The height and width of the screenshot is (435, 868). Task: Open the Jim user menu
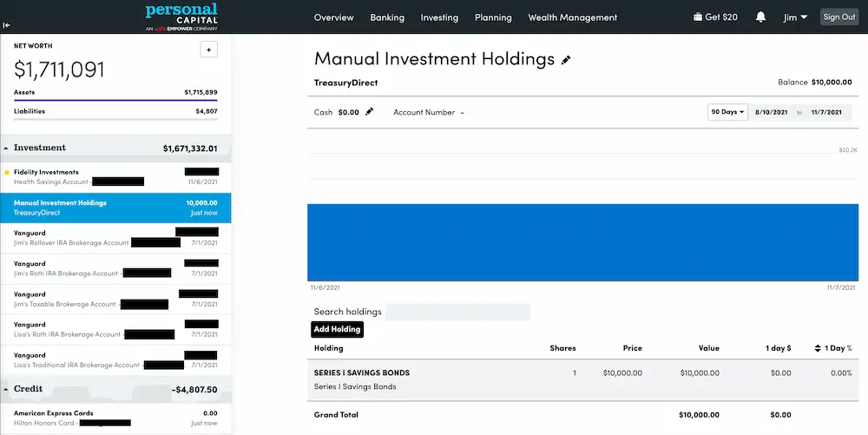pyautogui.click(x=795, y=17)
